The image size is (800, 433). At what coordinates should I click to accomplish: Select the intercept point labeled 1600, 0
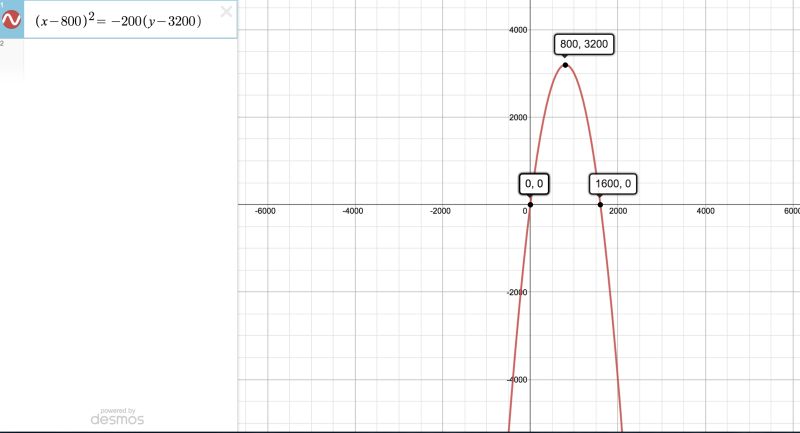click(601, 205)
